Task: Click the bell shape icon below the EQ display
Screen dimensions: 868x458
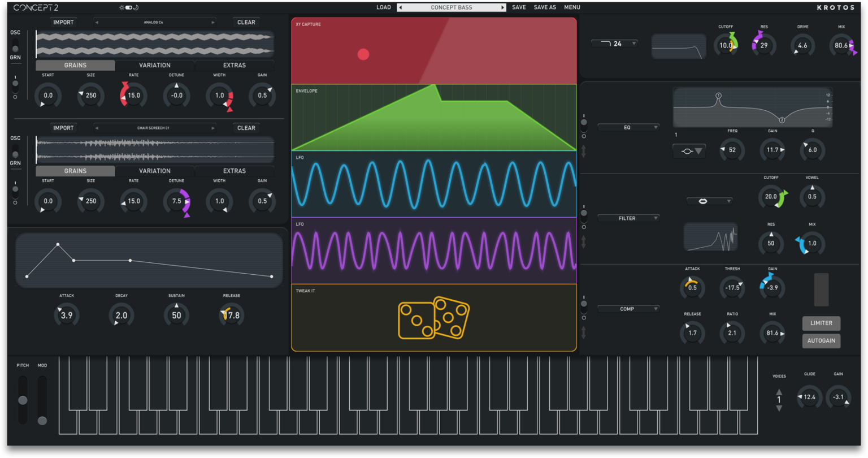Action: (x=688, y=151)
